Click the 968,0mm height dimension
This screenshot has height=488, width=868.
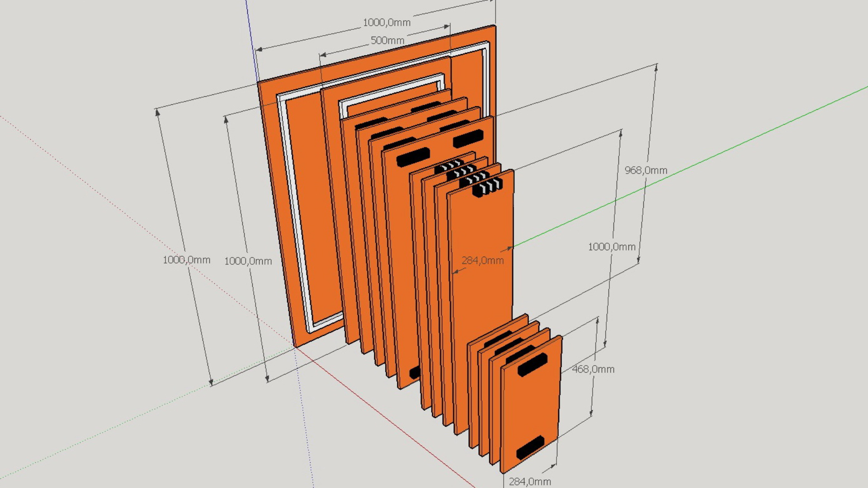pyautogui.click(x=646, y=170)
